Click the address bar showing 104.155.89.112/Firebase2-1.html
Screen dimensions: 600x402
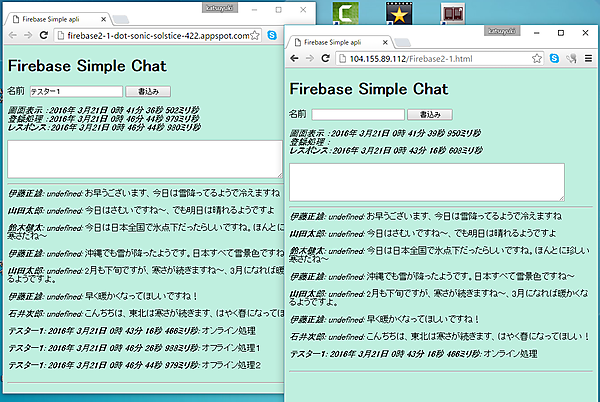(439, 59)
